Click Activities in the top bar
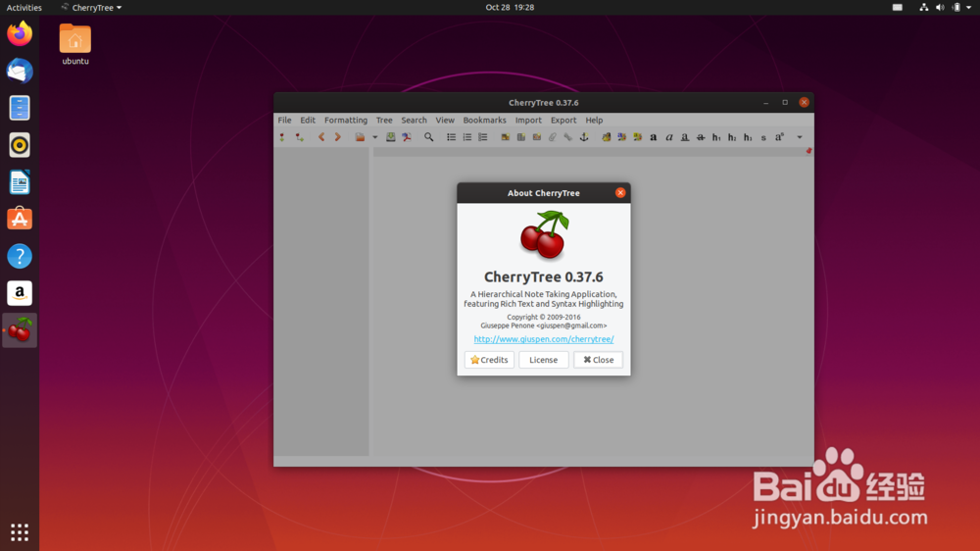980x551 pixels. (24, 8)
